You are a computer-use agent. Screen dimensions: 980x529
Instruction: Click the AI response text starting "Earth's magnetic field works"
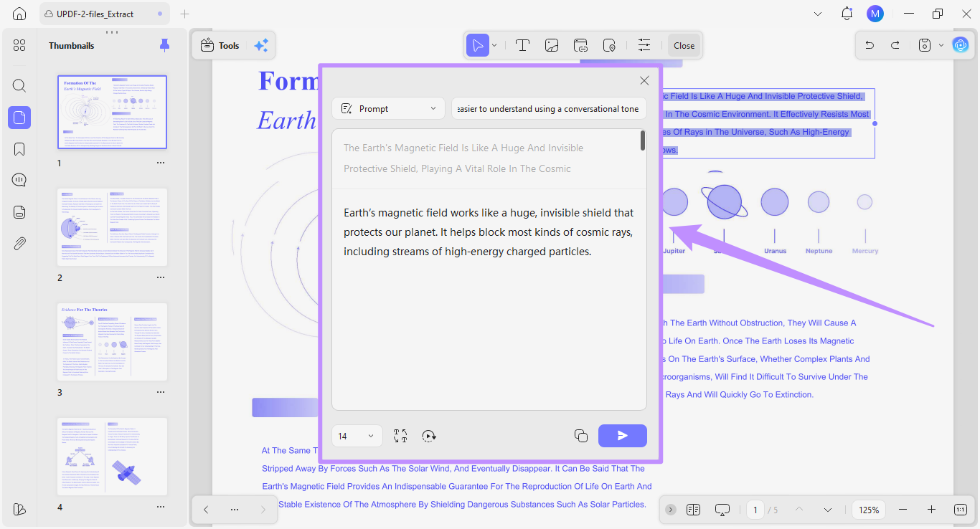click(x=489, y=232)
